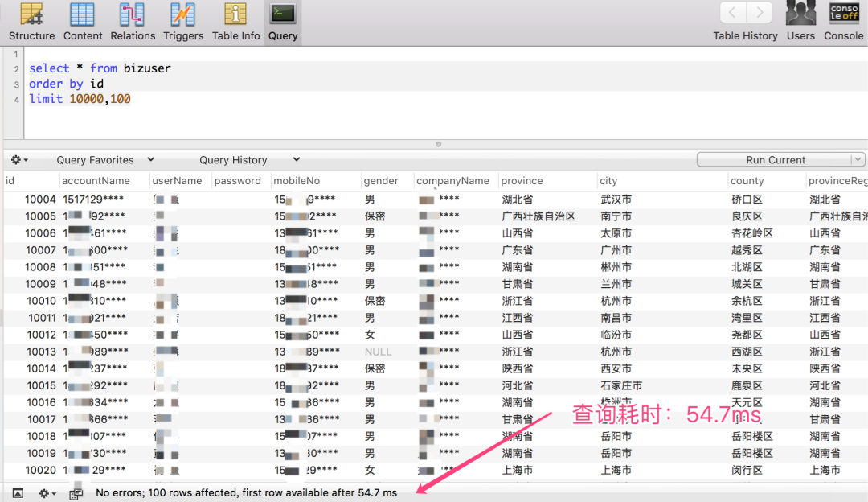Go forward in Table History

[x=759, y=13]
